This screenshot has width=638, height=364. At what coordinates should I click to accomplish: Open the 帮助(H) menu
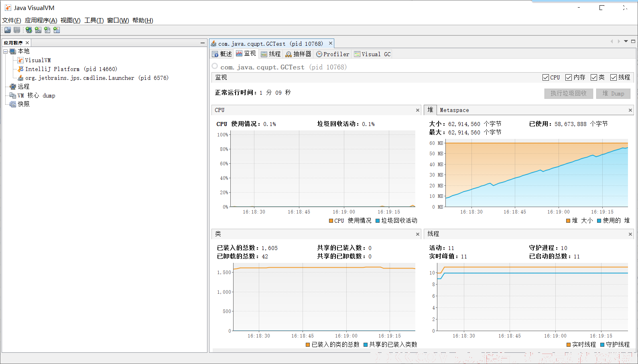(143, 20)
